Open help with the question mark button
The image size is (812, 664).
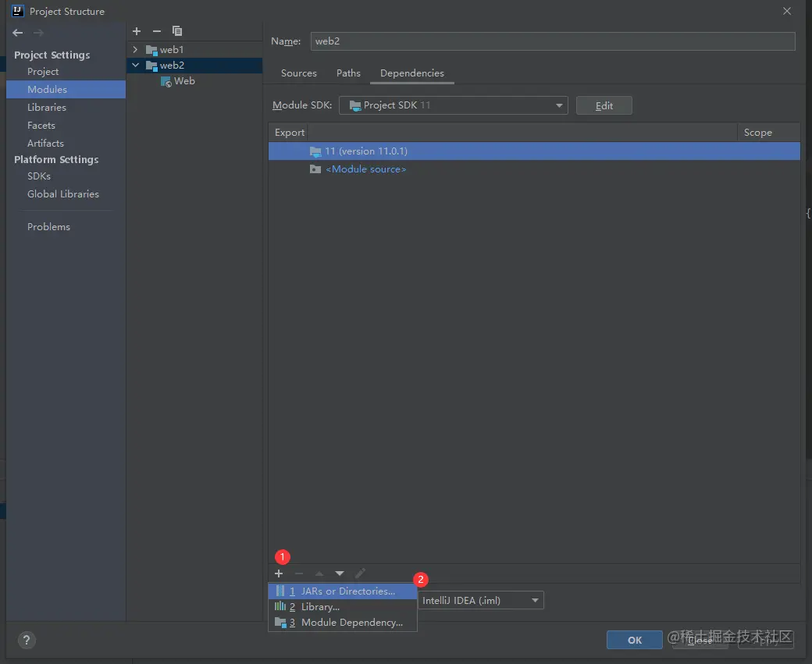click(27, 640)
